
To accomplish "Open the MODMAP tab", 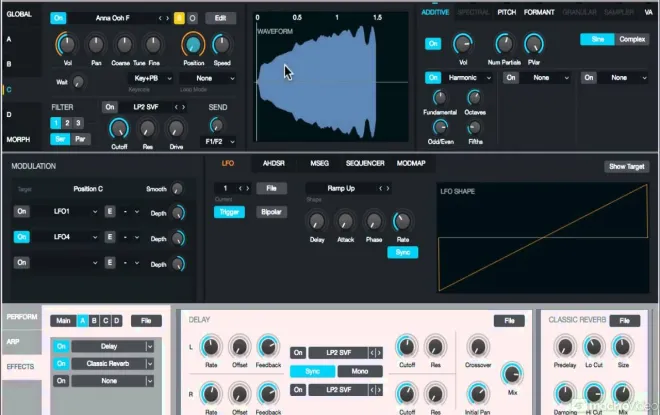I will click(411, 163).
